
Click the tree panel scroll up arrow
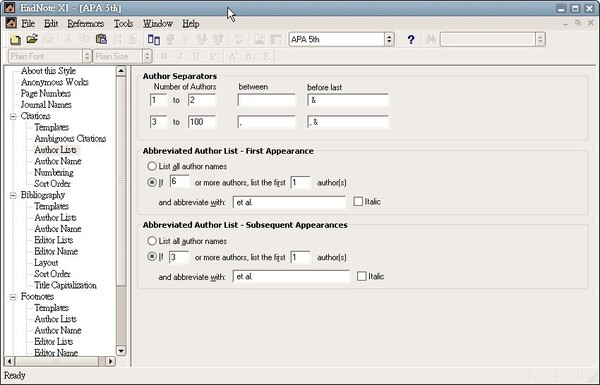(121, 71)
